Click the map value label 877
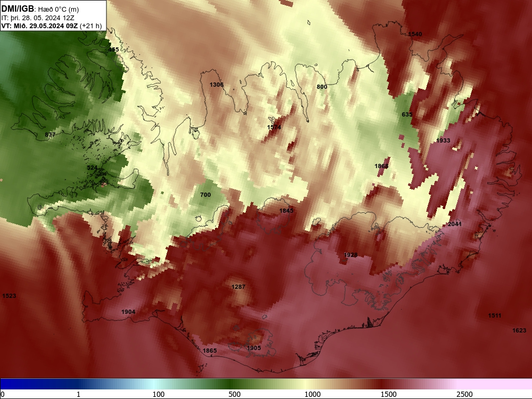Screen dimensions: 532x399 (50, 135)
